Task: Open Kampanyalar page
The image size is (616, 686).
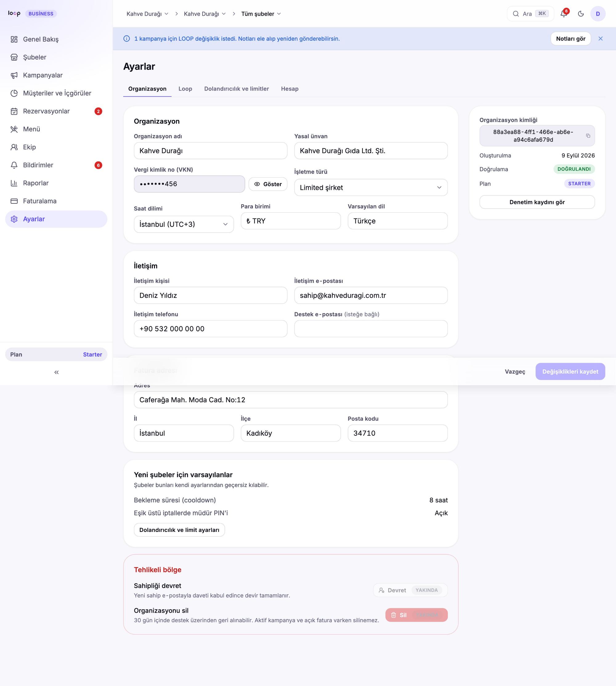Action: tap(56, 75)
